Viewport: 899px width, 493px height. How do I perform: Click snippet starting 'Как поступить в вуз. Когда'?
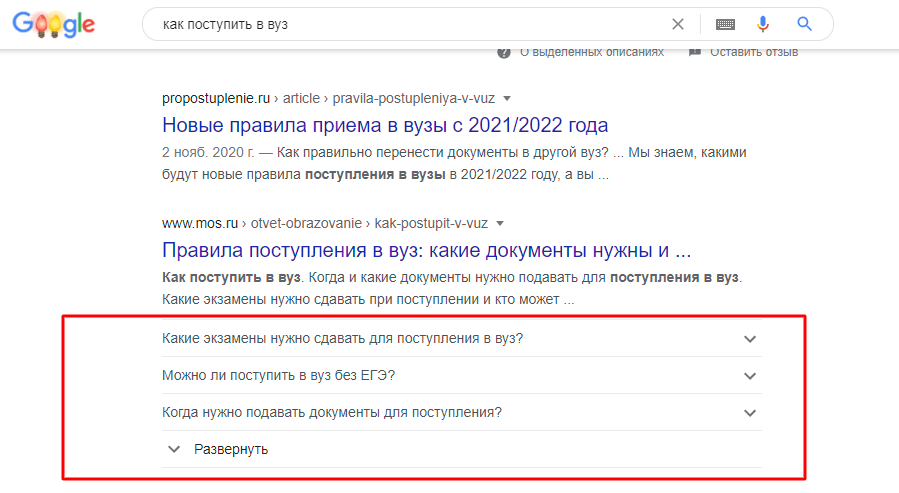pos(452,288)
